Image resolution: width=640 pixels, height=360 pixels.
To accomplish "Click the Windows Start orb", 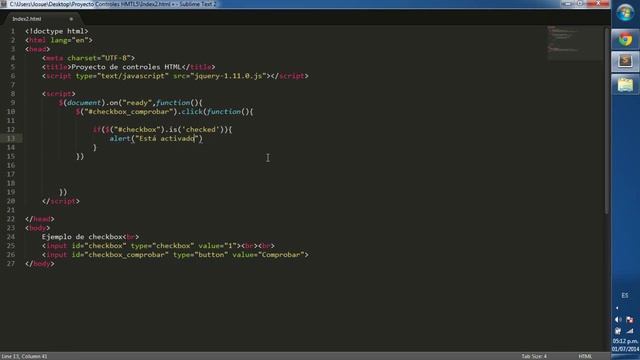I will [x=625, y=13].
